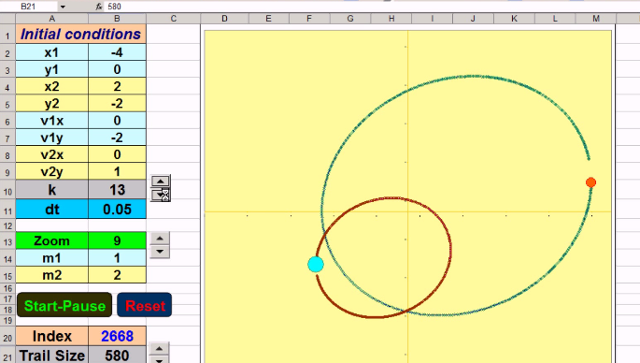
Task: Click the orange body on the chart
Action: pyautogui.click(x=591, y=183)
